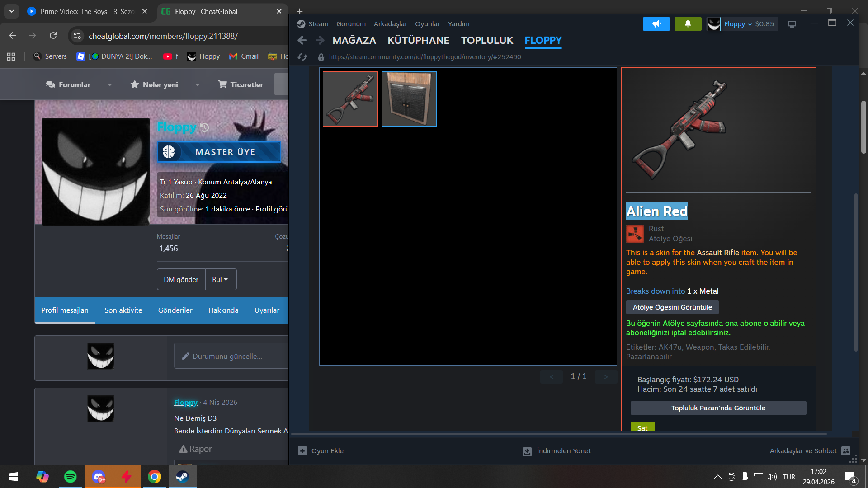The image size is (868, 488).
Task: Open Steam notifications bell
Action: (688, 24)
